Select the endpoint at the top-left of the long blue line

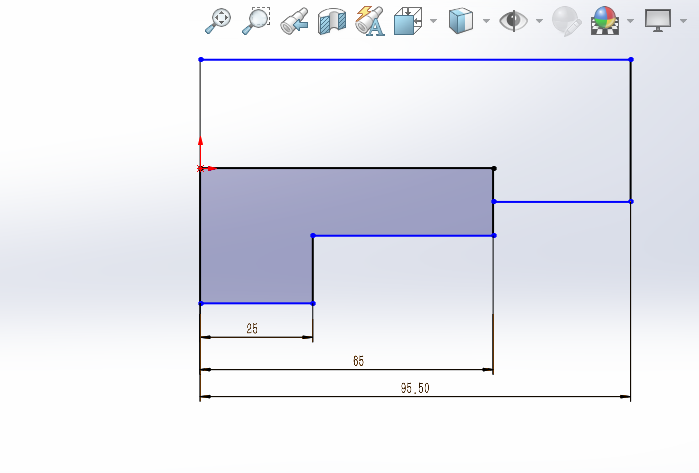(201, 59)
